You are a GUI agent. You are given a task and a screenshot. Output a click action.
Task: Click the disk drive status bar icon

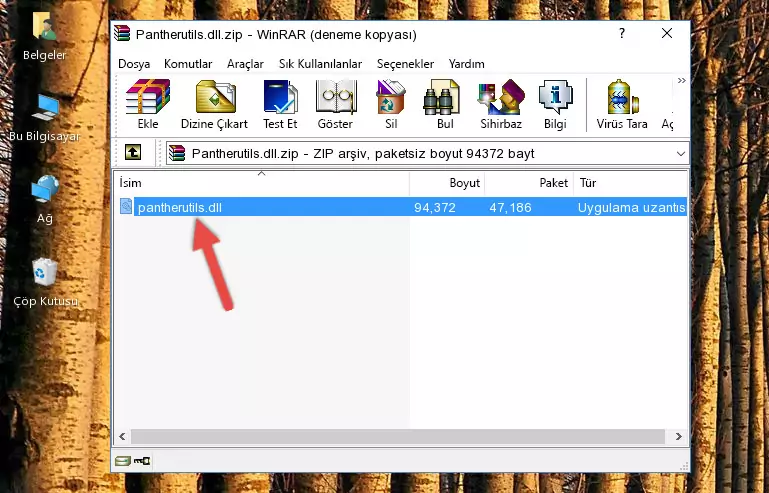(x=123, y=461)
